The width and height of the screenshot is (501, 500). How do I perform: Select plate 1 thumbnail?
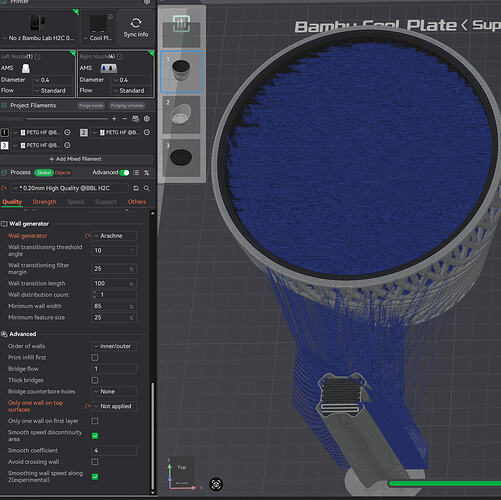[181, 72]
